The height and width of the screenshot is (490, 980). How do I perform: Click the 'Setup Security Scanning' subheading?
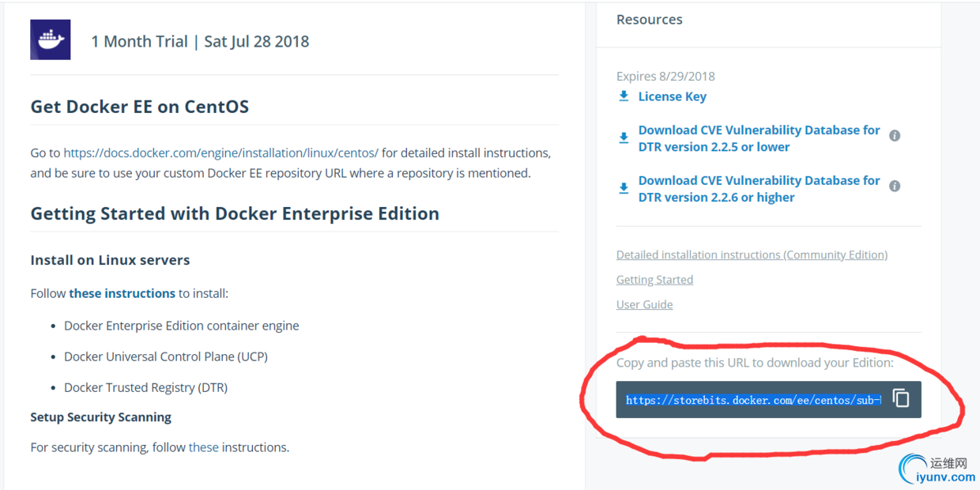point(101,416)
